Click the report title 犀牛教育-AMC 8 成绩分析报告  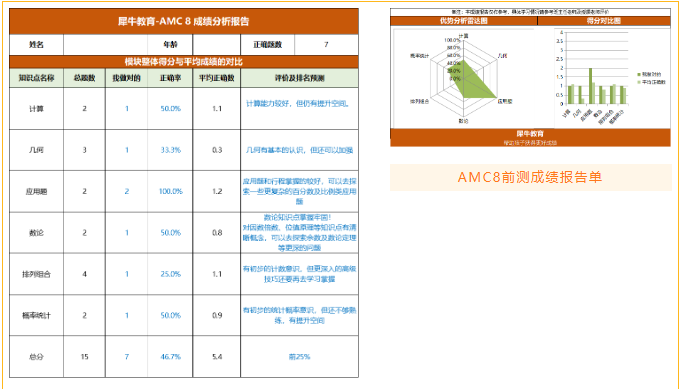coord(183,21)
